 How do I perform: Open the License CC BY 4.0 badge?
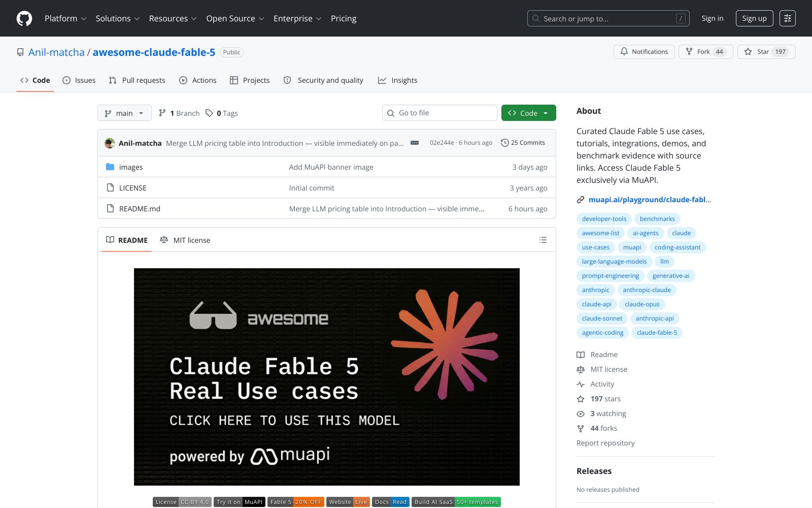pos(182,502)
